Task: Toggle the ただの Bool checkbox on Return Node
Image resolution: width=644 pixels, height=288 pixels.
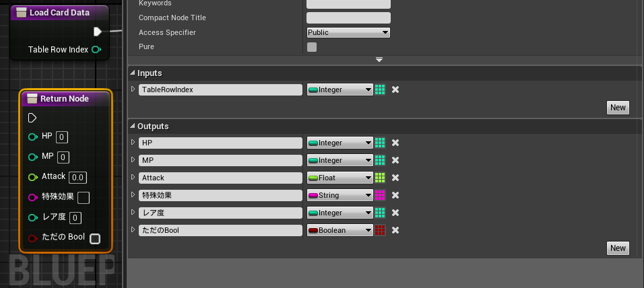Action: (95, 238)
